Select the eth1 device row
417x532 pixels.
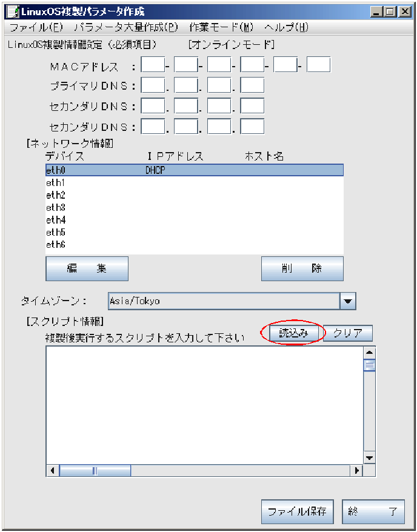[195, 183]
